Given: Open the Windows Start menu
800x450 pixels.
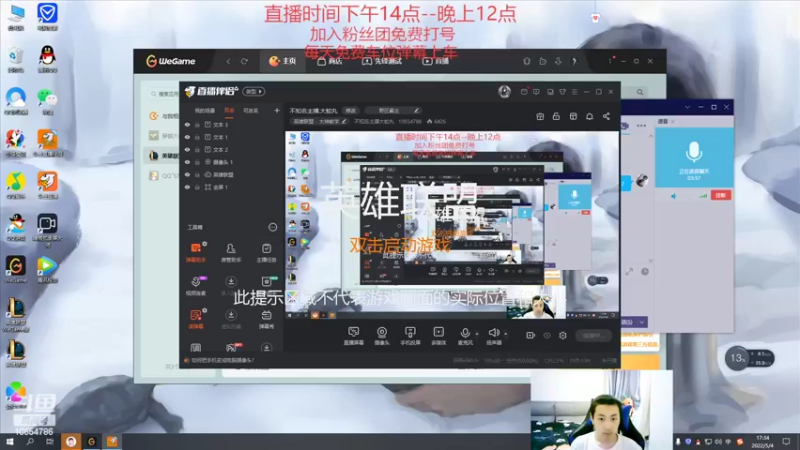Looking at the screenshot, I should coord(10,441).
